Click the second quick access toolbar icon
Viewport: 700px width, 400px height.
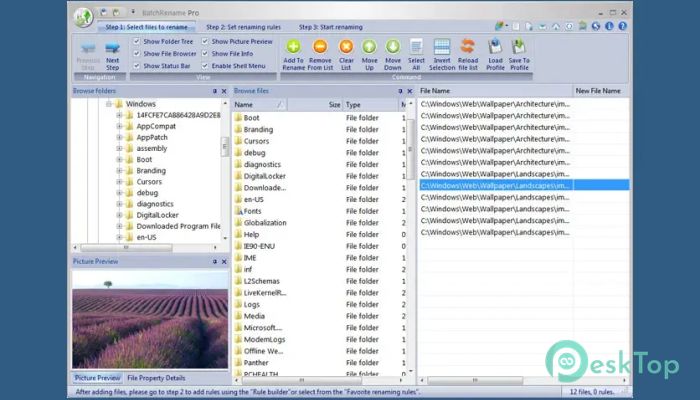click(116, 12)
